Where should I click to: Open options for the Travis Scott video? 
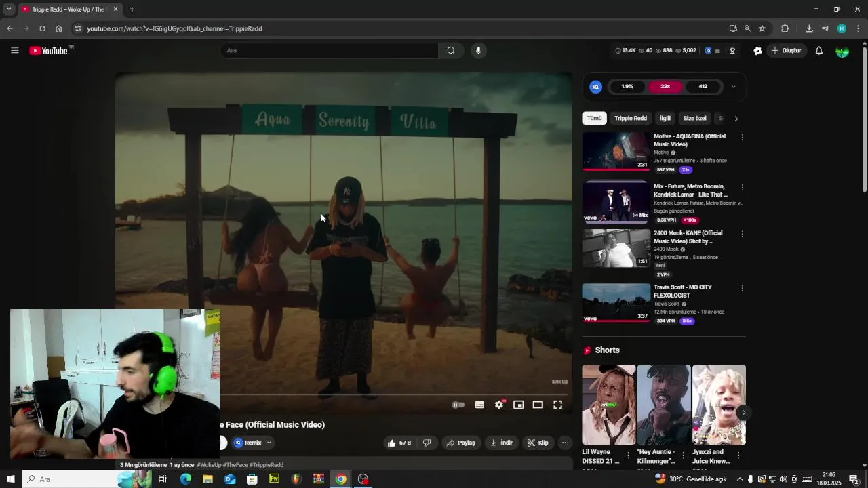pyautogui.click(x=743, y=289)
